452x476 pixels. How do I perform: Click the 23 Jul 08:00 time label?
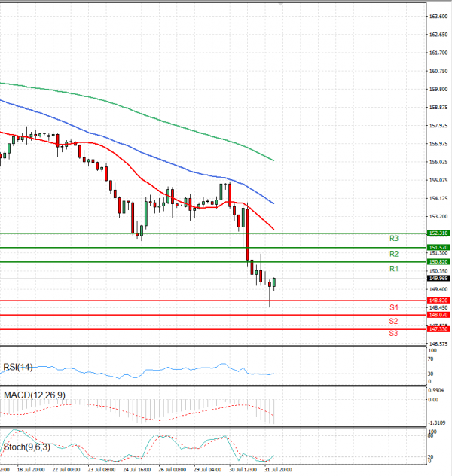tap(102, 470)
